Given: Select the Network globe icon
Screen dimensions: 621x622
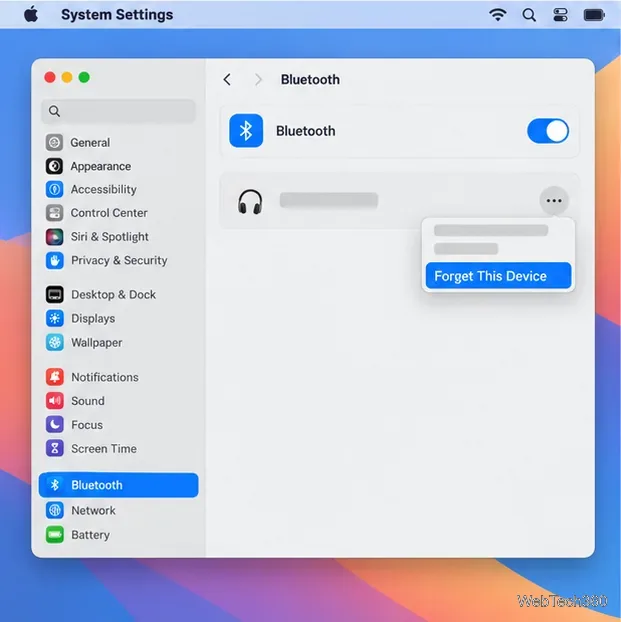Looking at the screenshot, I should 54,510.
